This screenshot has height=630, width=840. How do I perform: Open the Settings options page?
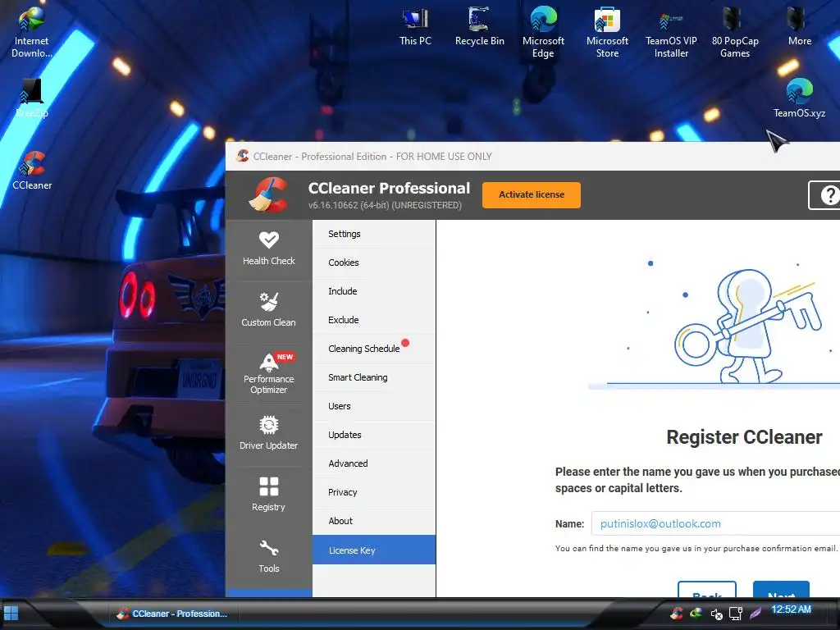(374, 234)
